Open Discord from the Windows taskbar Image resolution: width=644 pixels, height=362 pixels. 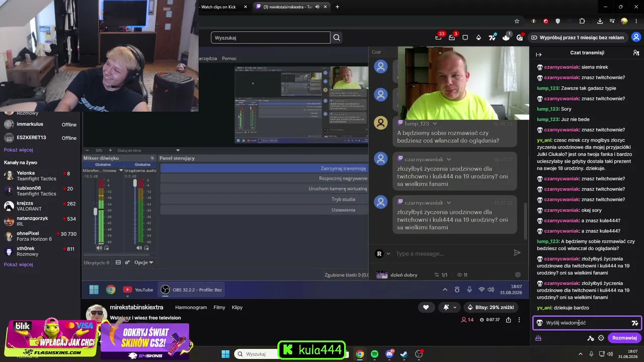pyautogui.click(x=389, y=354)
